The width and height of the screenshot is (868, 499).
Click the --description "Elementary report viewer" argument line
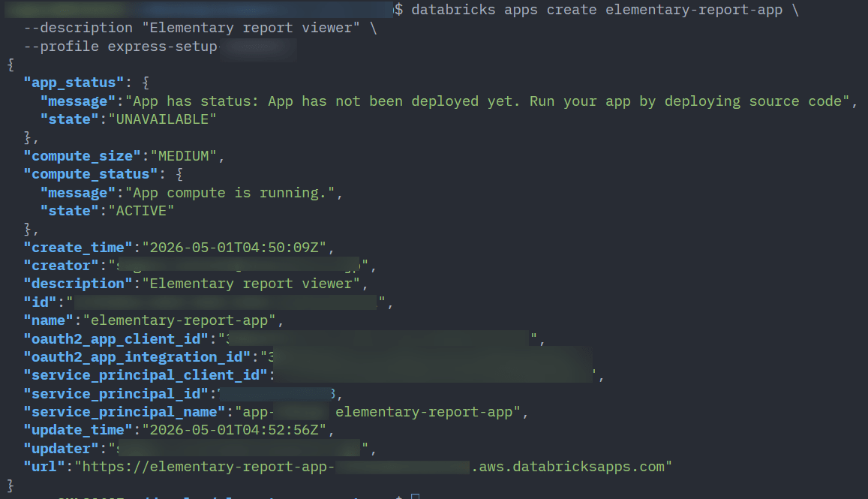pos(200,29)
